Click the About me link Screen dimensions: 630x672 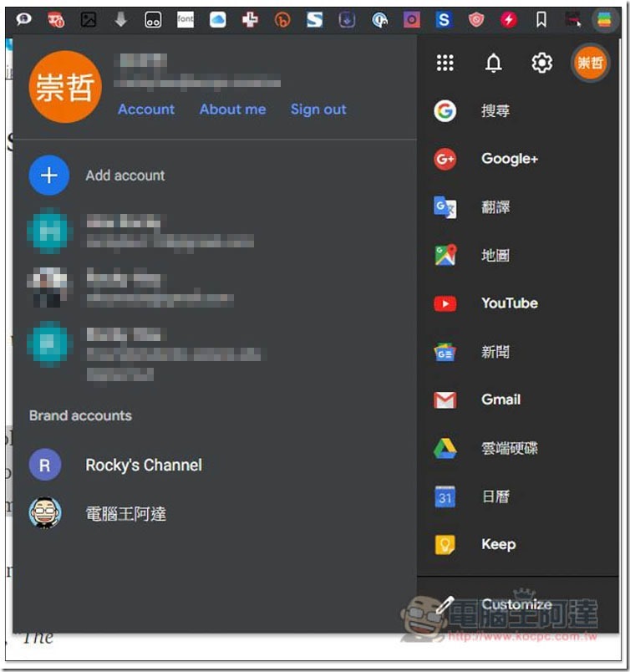[233, 109]
